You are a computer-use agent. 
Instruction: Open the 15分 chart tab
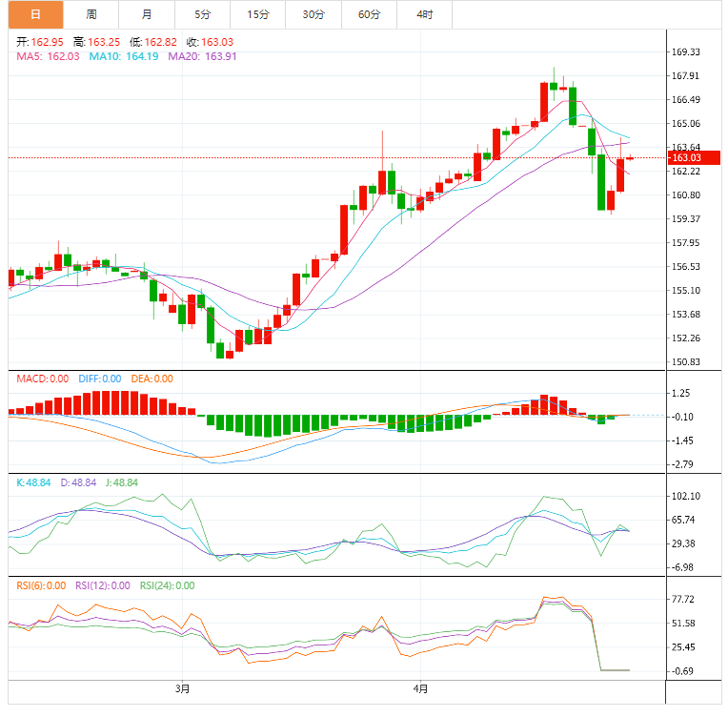click(x=258, y=14)
